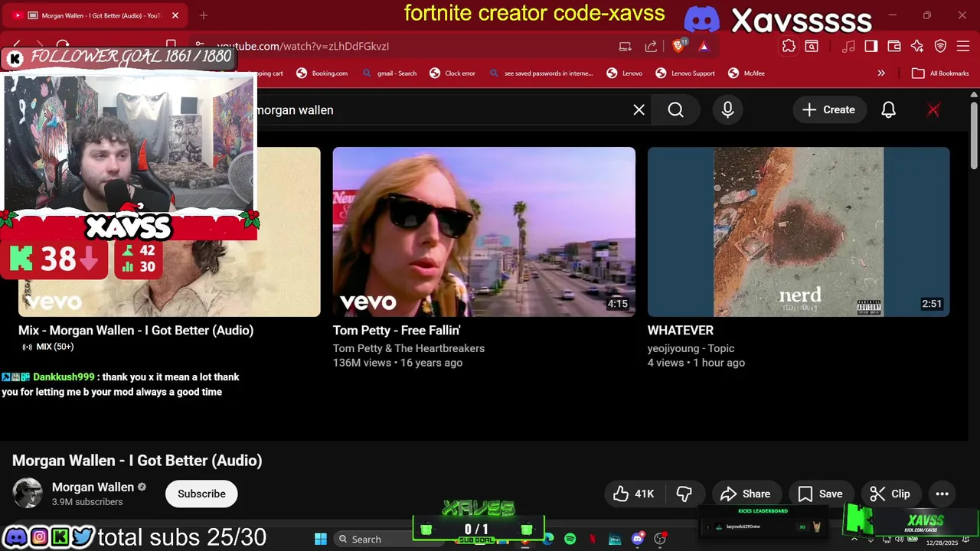Open Discord from the taskbar

(637, 539)
